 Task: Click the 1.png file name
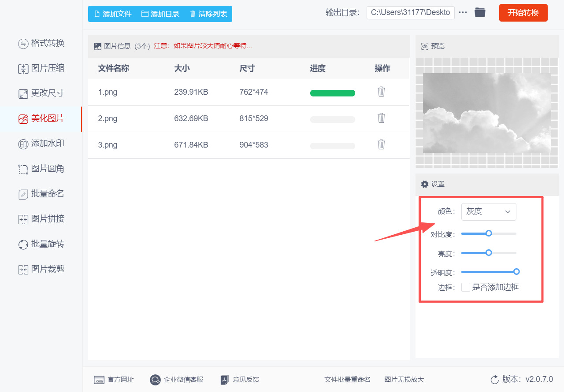coord(108,92)
